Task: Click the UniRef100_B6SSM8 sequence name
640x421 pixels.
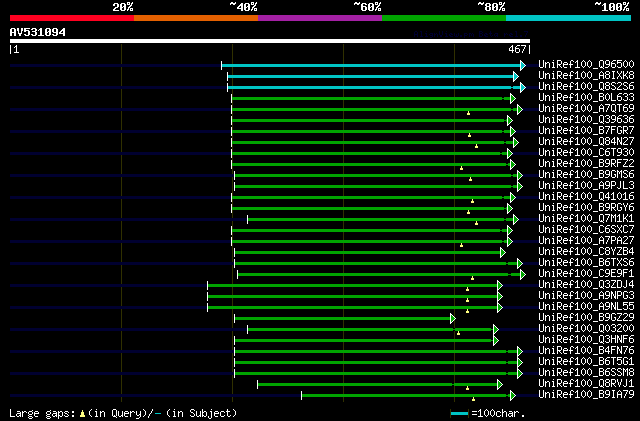Action: click(586, 373)
